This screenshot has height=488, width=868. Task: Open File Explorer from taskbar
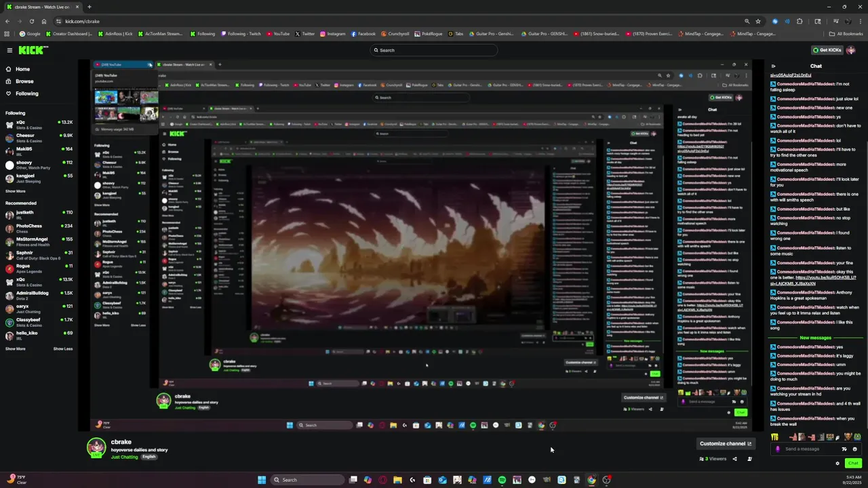pos(397,480)
